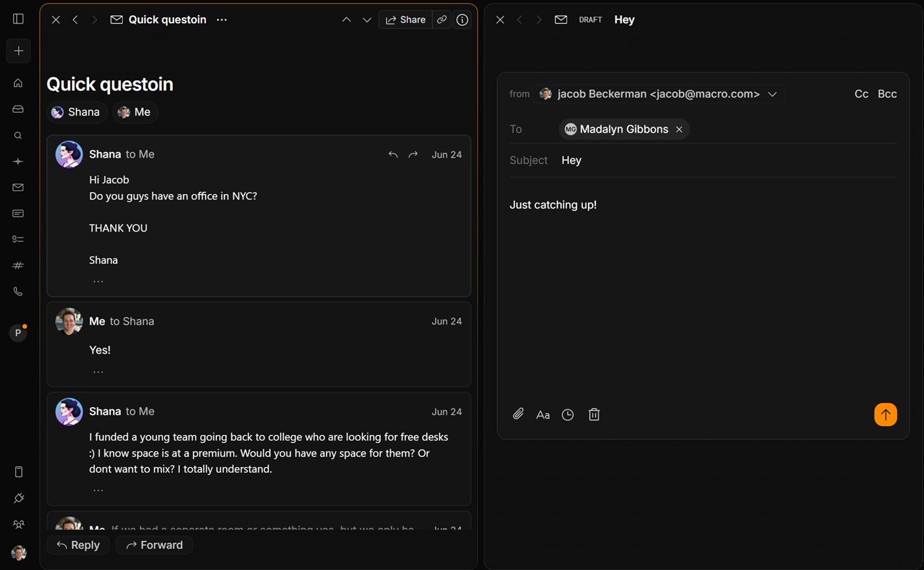Image resolution: width=924 pixels, height=570 pixels.
Task: Reply via arrow icon on Shana's first message
Action: click(393, 154)
